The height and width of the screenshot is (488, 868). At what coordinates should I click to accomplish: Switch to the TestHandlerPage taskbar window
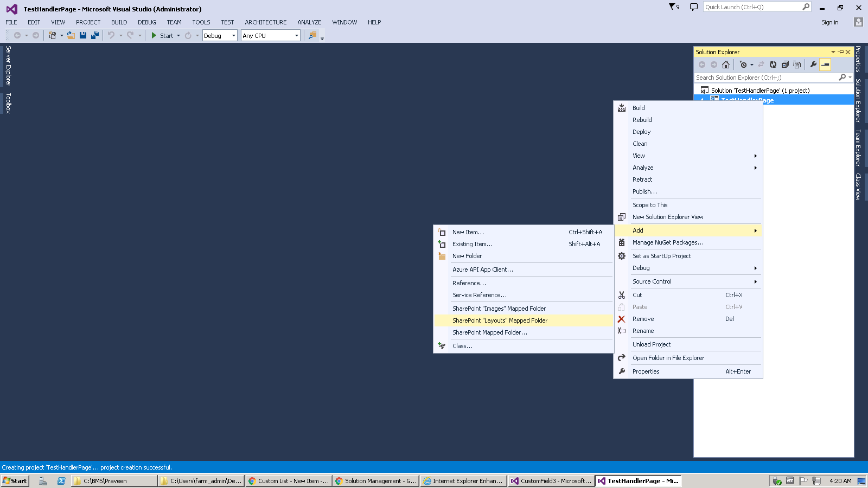tap(639, 480)
